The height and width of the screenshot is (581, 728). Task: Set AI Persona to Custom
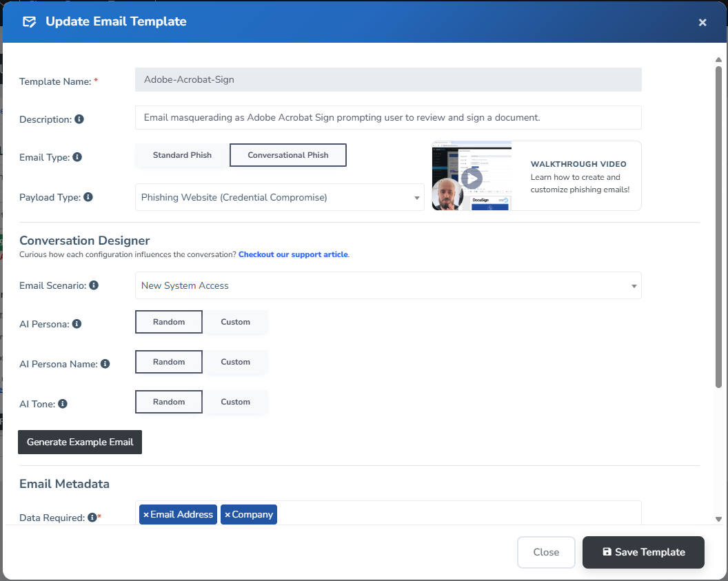coord(235,322)
